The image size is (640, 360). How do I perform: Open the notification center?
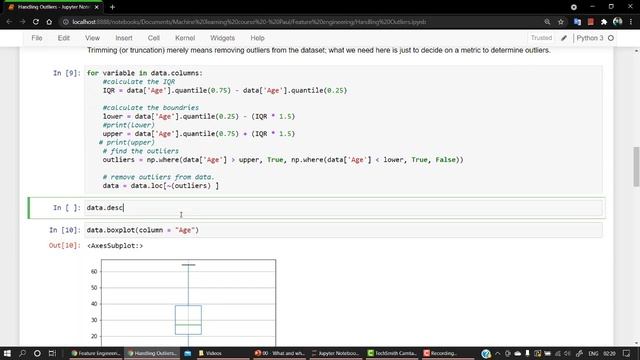click(x=627, y=353)
